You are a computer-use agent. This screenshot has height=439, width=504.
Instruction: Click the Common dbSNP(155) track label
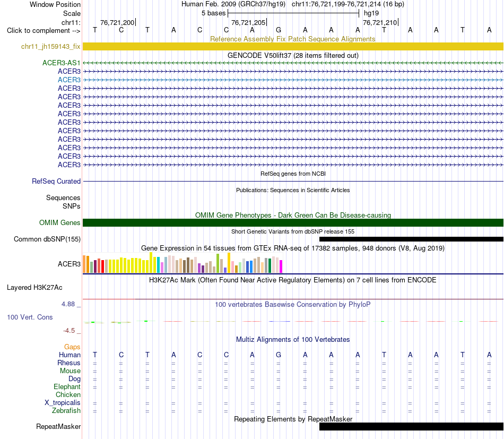[47, 239]
